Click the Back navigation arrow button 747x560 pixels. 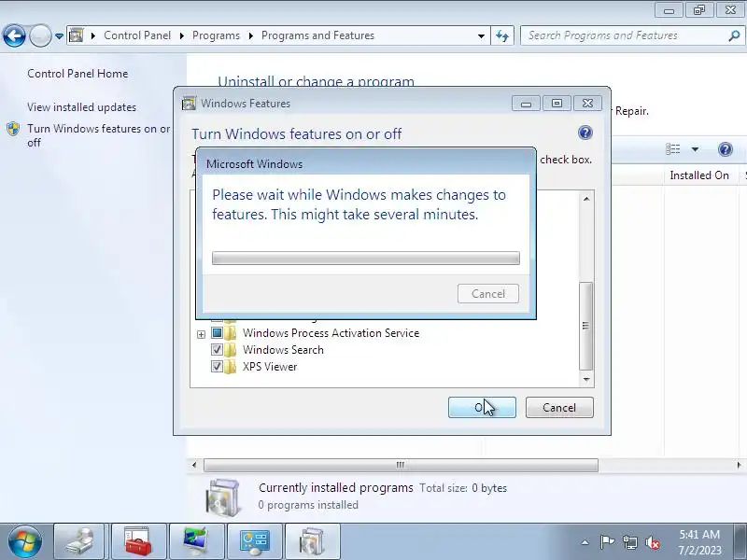(14, 35)
